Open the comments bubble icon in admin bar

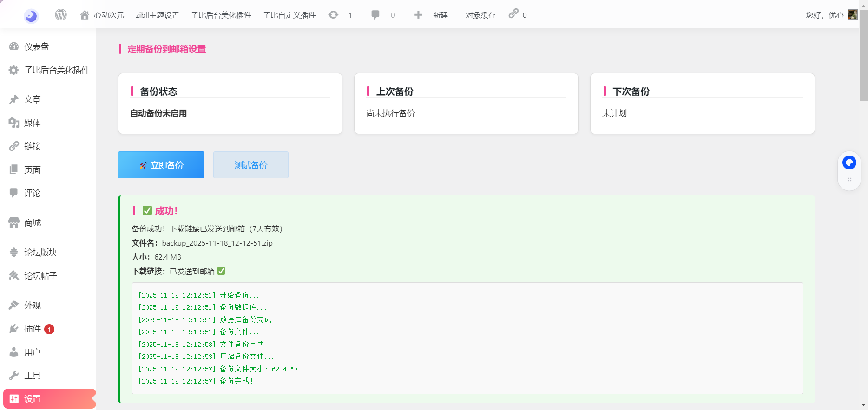375,15
